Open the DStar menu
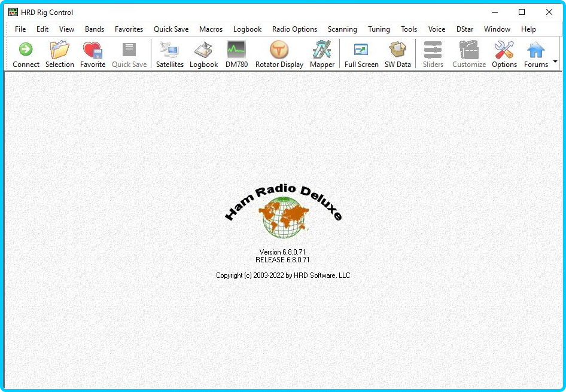Viewport: 566px width, 392px height. click(x=465, y=29)
